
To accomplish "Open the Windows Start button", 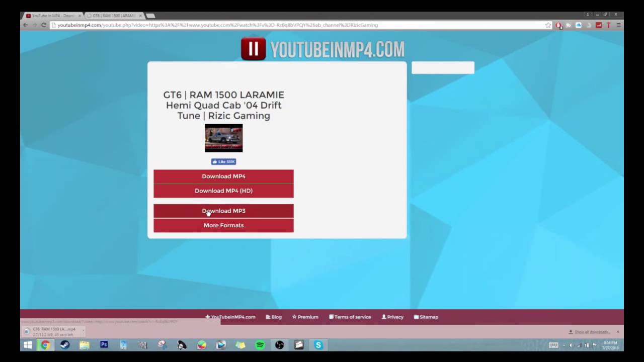I will pos(28,345).
